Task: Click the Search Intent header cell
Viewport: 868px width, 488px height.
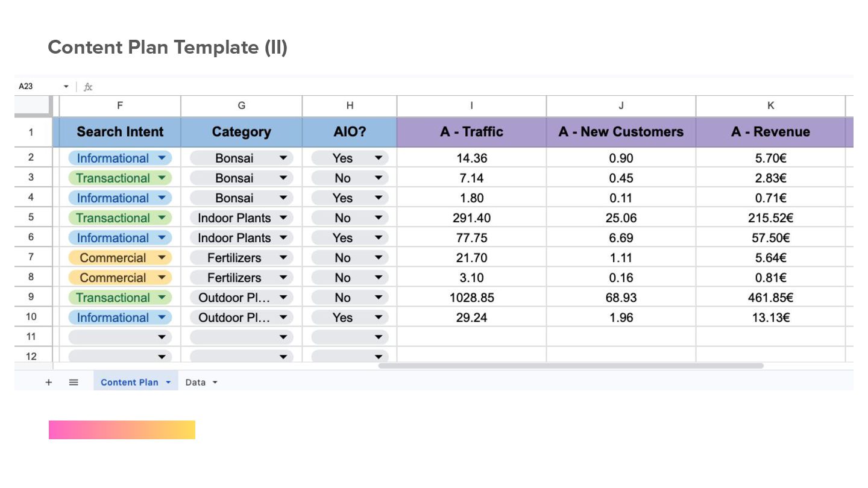Action: tap(120, 132)
